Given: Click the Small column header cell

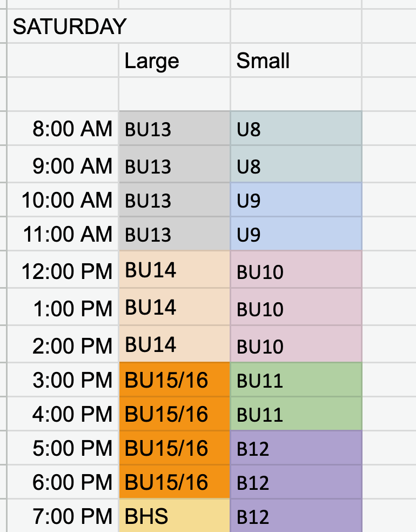Looking at the screenshot, I should click(296, 61).
